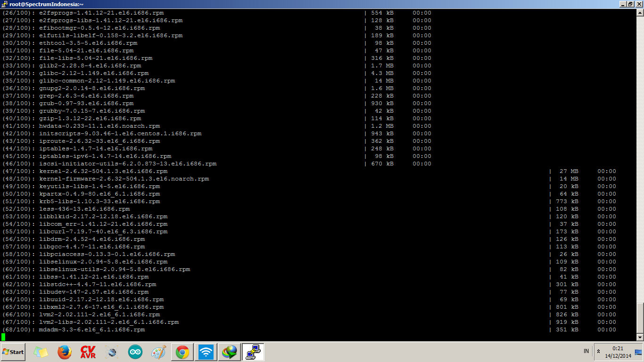Click the Show desktop tray icon
644x362 pixels.
coord(638,352)
